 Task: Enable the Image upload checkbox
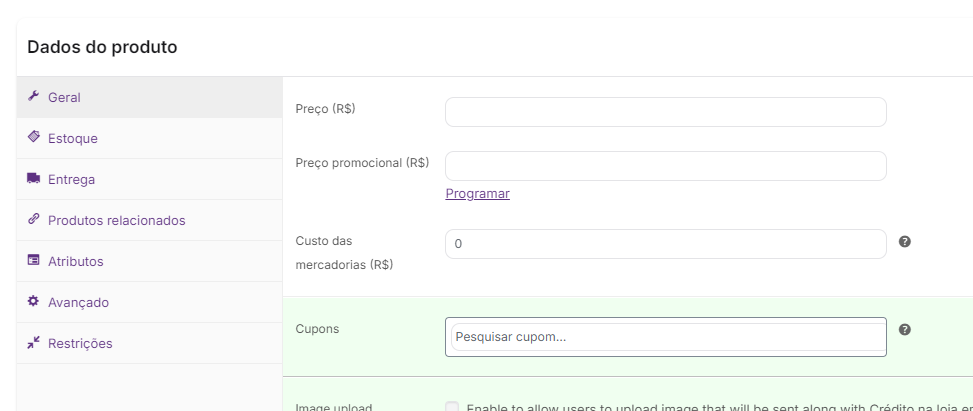pos(452,407)
